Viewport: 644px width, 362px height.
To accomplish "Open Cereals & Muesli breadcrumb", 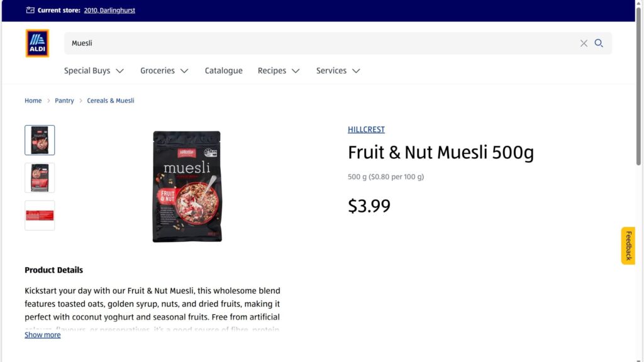I will [x=111, y=101].
